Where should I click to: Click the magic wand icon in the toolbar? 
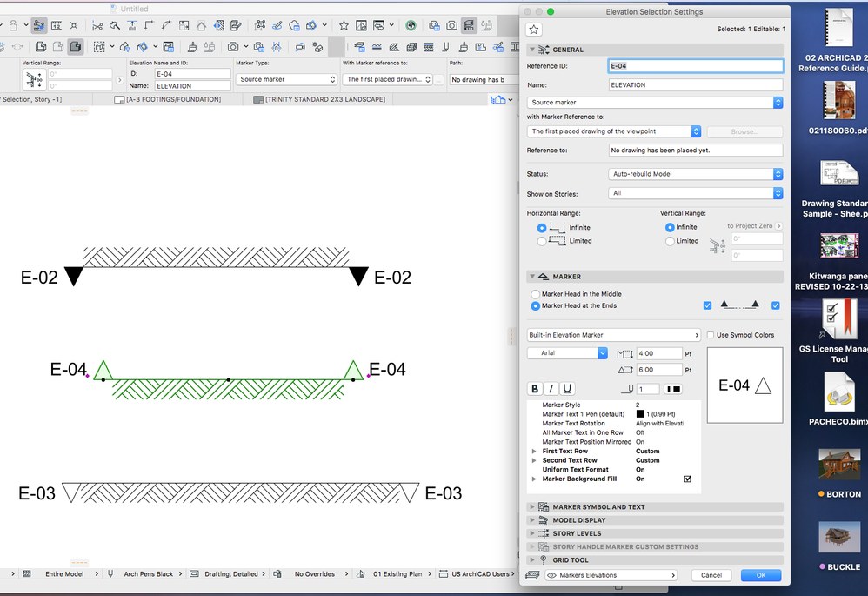click(x=115, y=25)
